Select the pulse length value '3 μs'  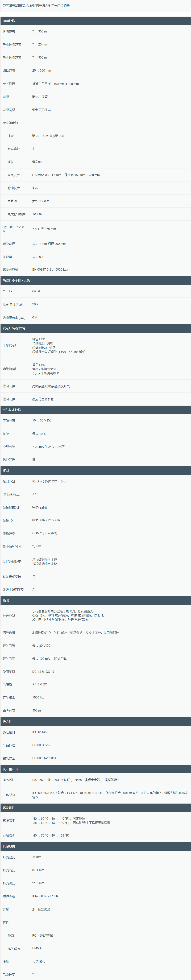click(35, 188)
